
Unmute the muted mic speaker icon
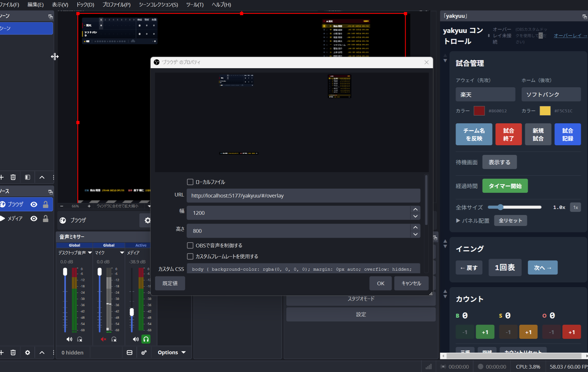(103, 339)
